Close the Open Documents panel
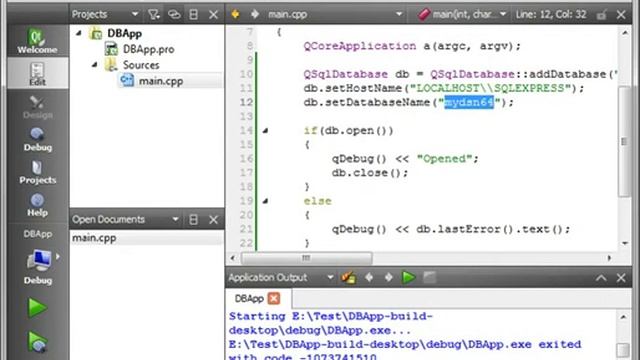 (213, 220)
